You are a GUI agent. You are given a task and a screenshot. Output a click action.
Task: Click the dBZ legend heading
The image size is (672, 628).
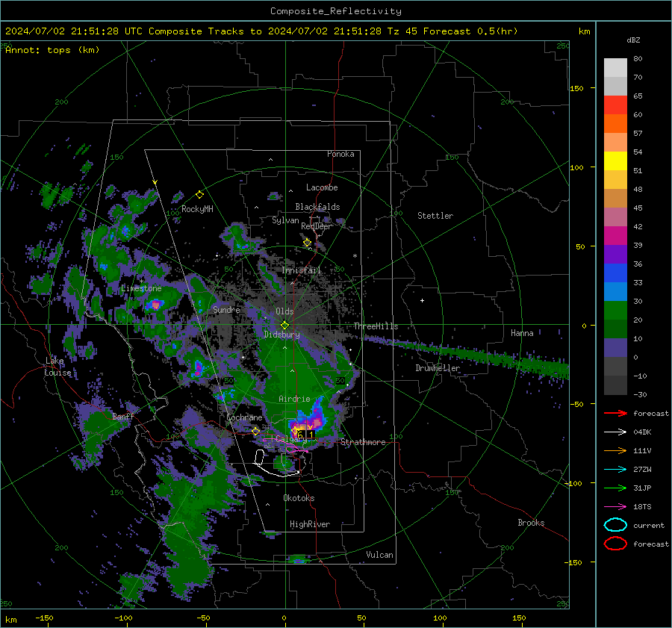[x=633, y=40]
